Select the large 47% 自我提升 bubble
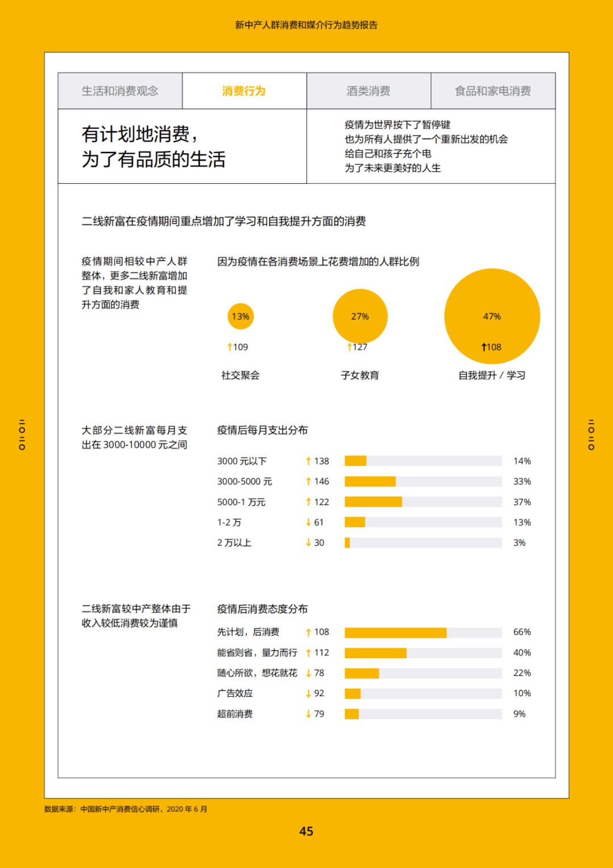The image size is (613, 868). point(492,316)
